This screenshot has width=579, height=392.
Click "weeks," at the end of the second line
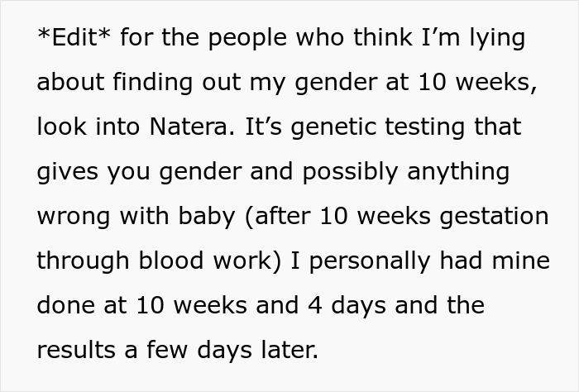coord(496,83)
